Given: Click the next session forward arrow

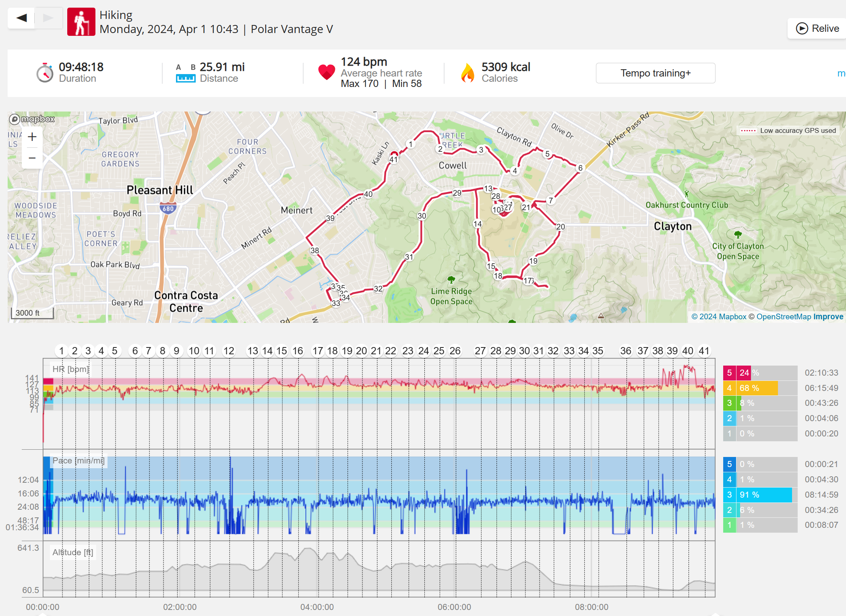Looking at the screenshot, I should pos(48,18).
